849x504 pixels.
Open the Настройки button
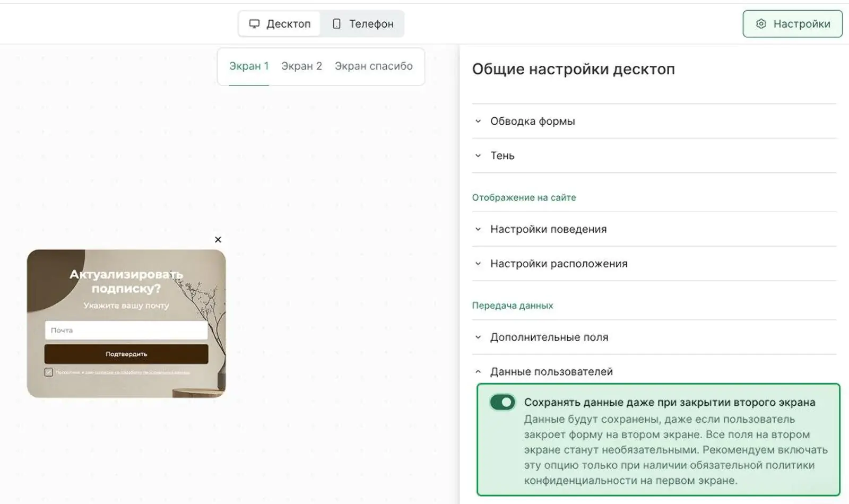click(793, 24)
